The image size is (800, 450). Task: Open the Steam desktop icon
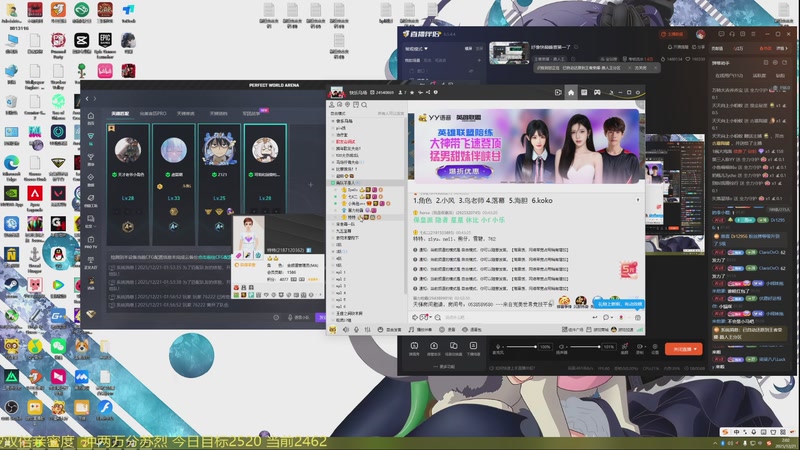tap(11, 286)
